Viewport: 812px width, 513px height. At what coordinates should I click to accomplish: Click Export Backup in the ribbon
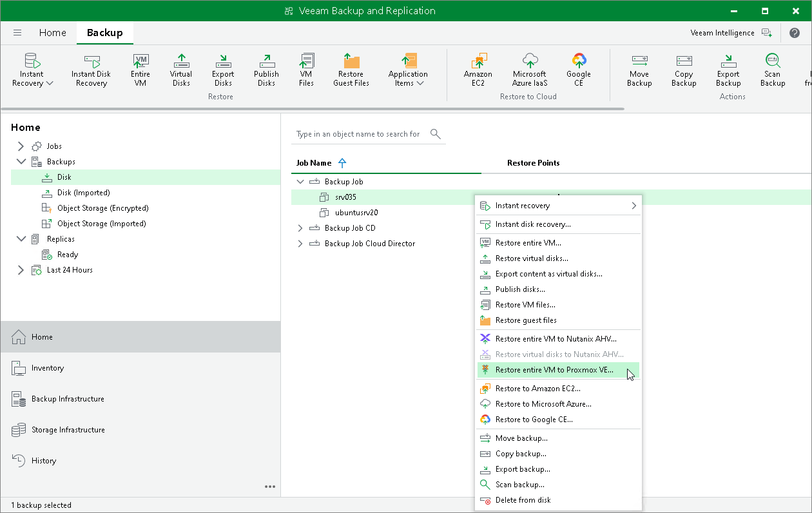728,70
